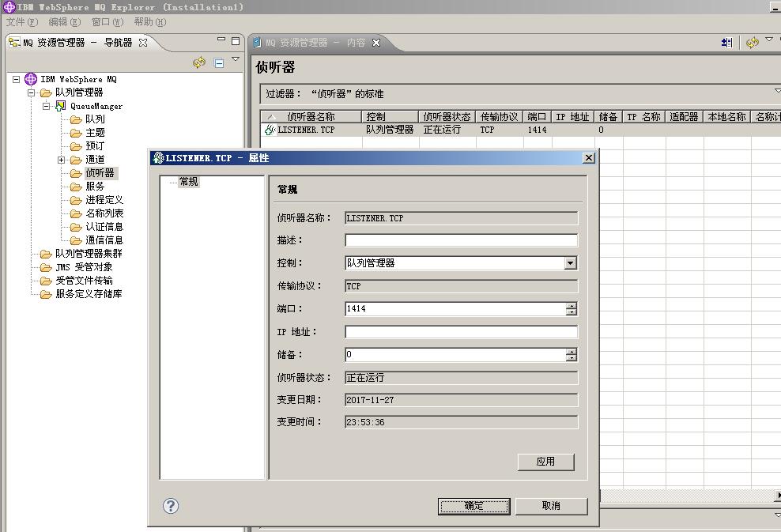Switch to the MQ 资源管理器 - 内容 tab
This screenshot has height=532, width=781.
tap(315, 43)
